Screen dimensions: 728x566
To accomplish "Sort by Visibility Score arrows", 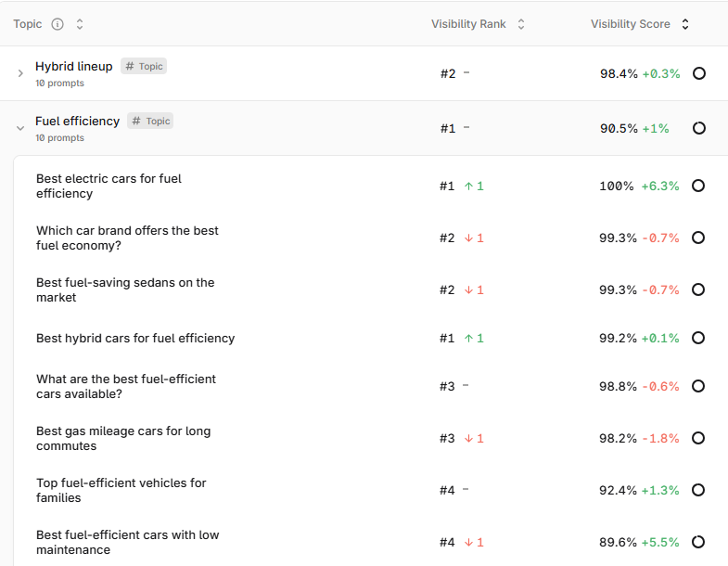I will [685, 24].
